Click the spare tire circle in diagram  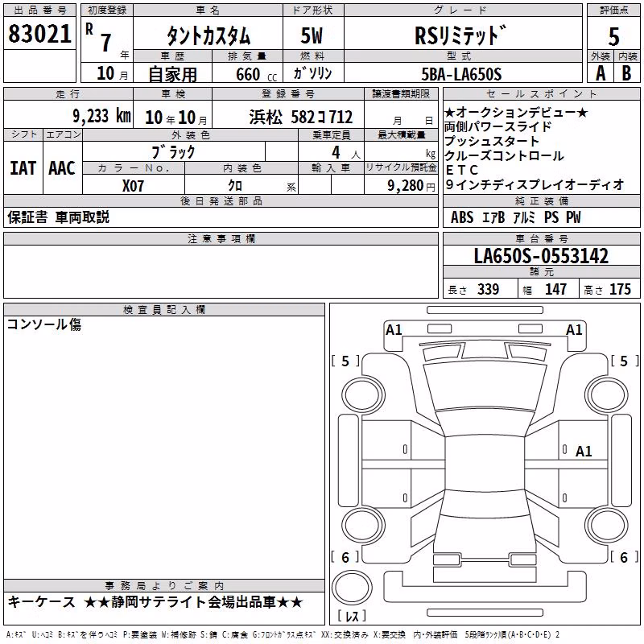coord(352,588)
